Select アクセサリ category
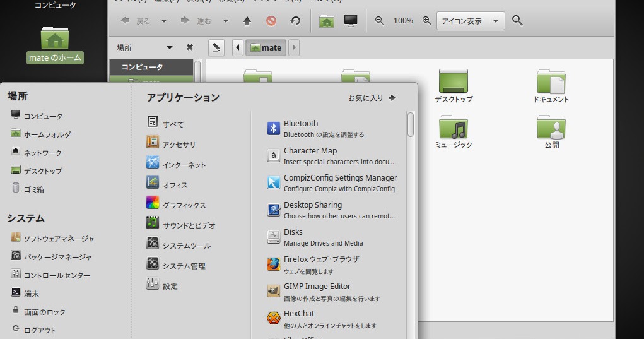Viewport: 644px width, 339px height. [171, 143]
